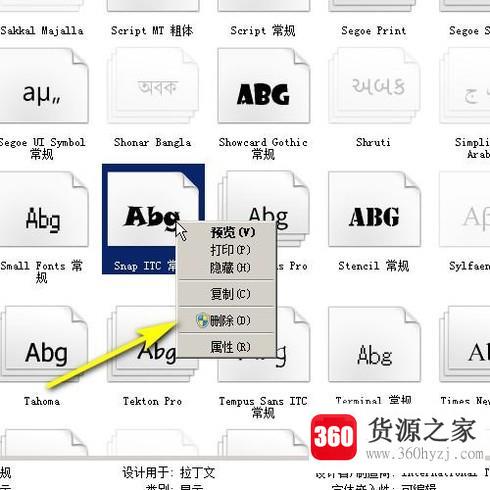Click the Tekton Pro text label
Viewport: 490px width, 490px height.
click(152, 401)
